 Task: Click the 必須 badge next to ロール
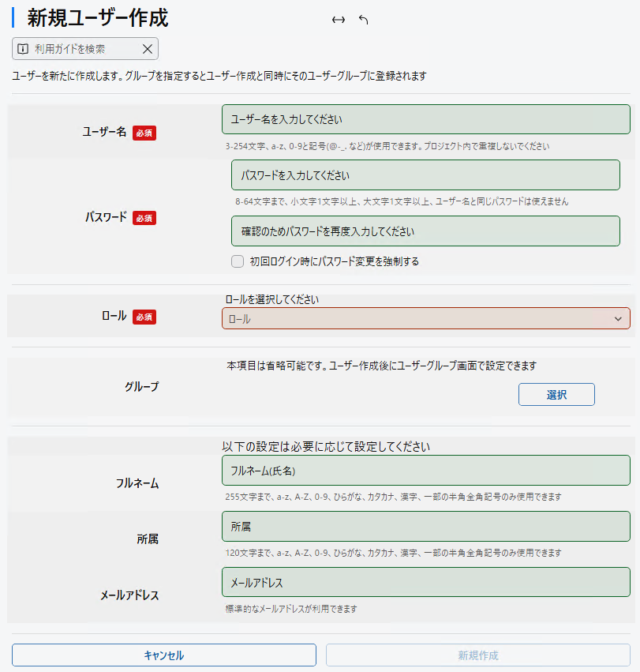coord(144,317)
